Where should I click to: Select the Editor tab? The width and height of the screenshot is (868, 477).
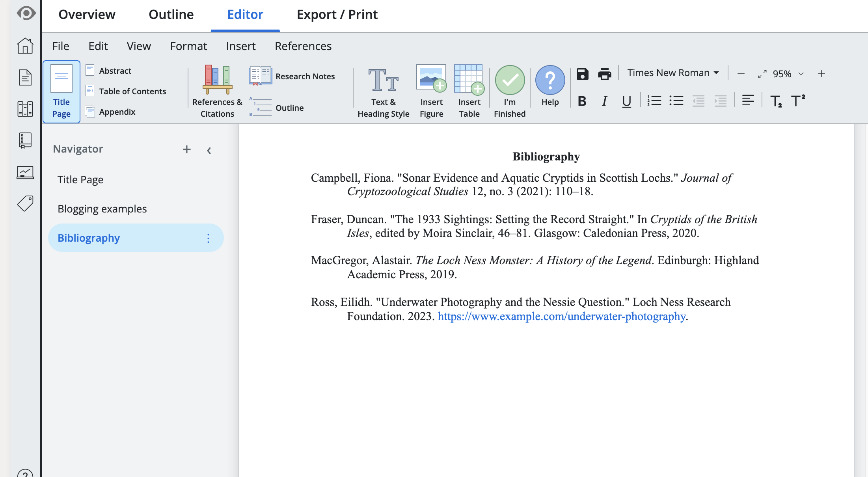245,15
